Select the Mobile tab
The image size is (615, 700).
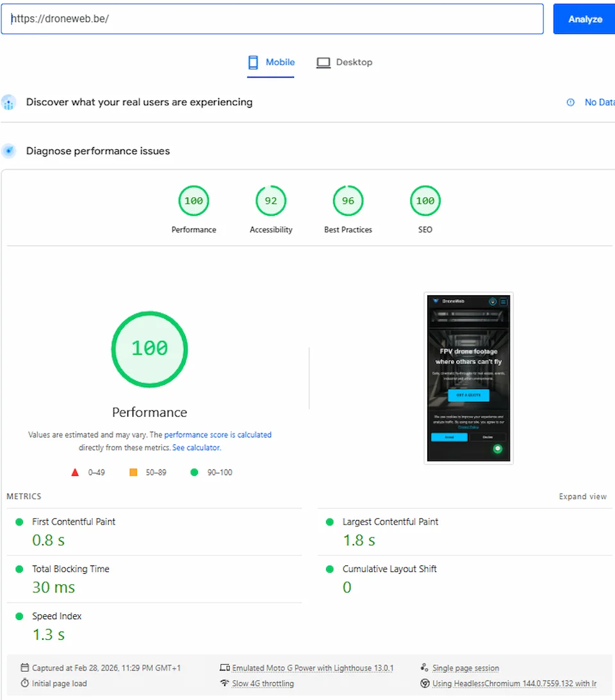271,62
